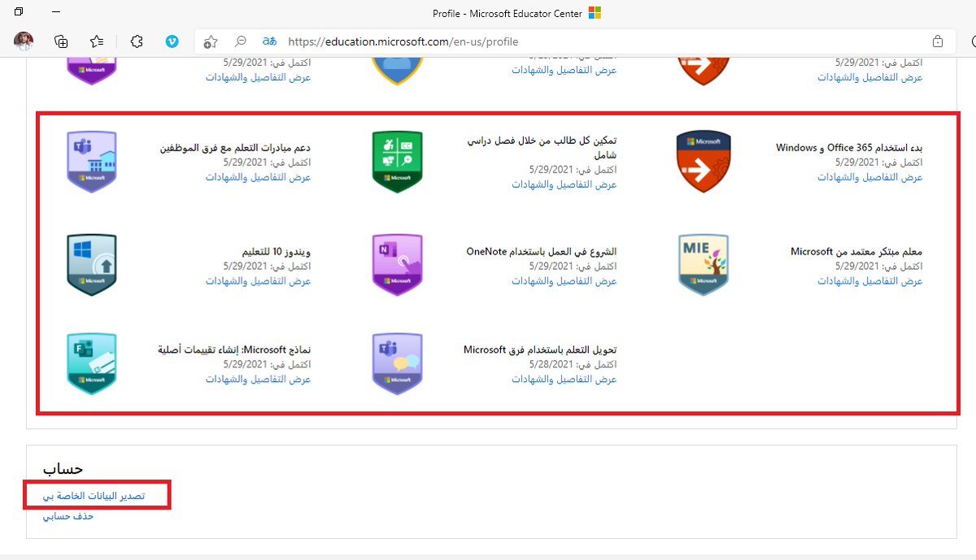Click title ويندوز 10 للتعليم
The height and width of the screenshot is (560, 976).
[x=277, y=252]
